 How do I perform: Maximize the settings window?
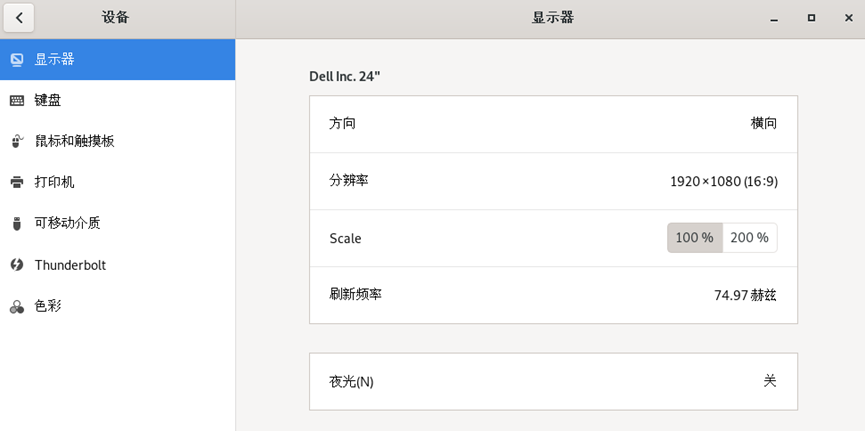(811, 18)
